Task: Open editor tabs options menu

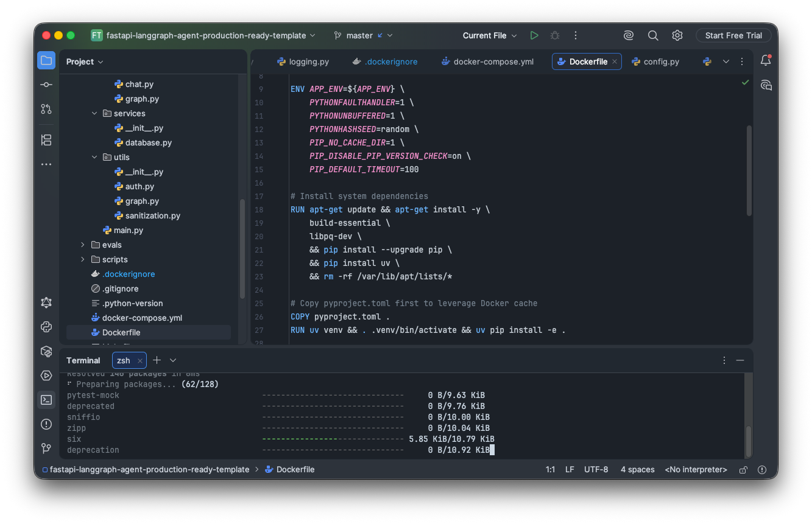Action: 742,61
